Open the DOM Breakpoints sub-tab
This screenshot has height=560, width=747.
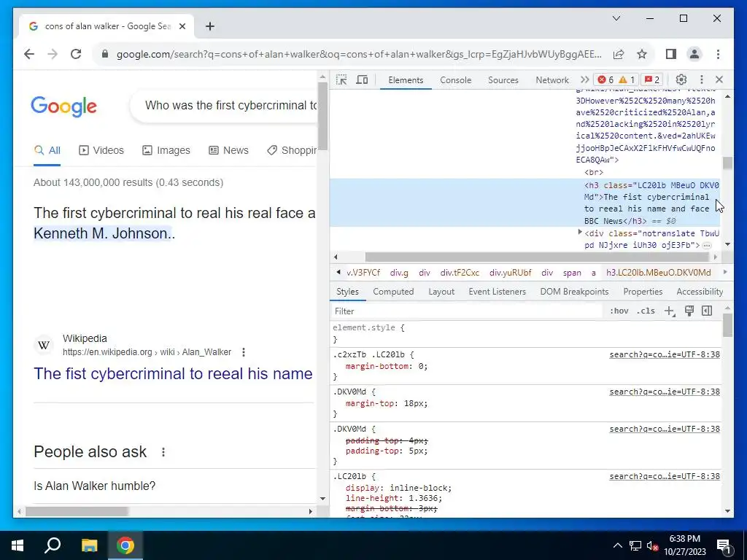(x=574, y=292)
